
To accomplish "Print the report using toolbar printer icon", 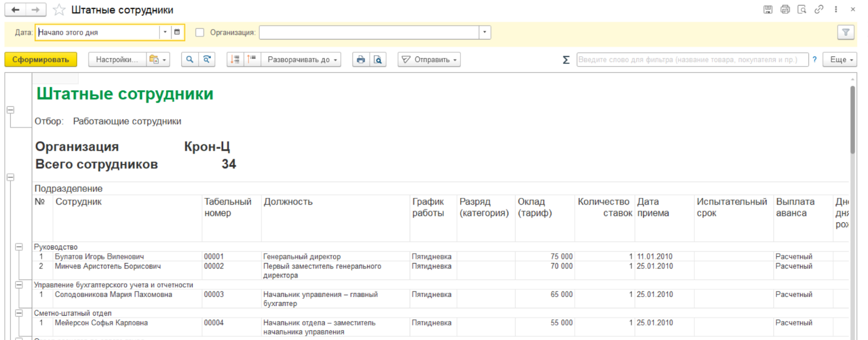I will tap(361, 59).
